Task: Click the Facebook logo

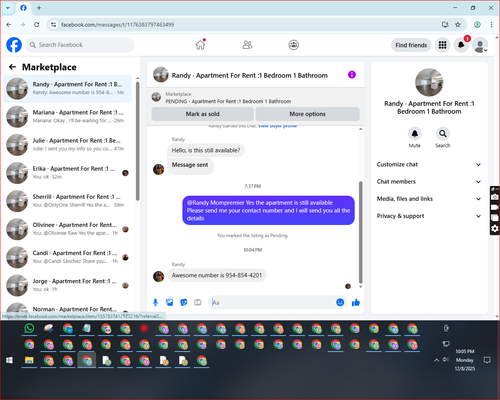Action: point(14,45)
